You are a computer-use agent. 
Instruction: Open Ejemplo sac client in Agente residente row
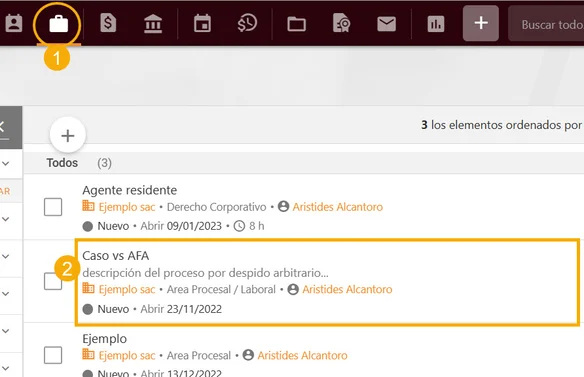(x=127, y=207)
